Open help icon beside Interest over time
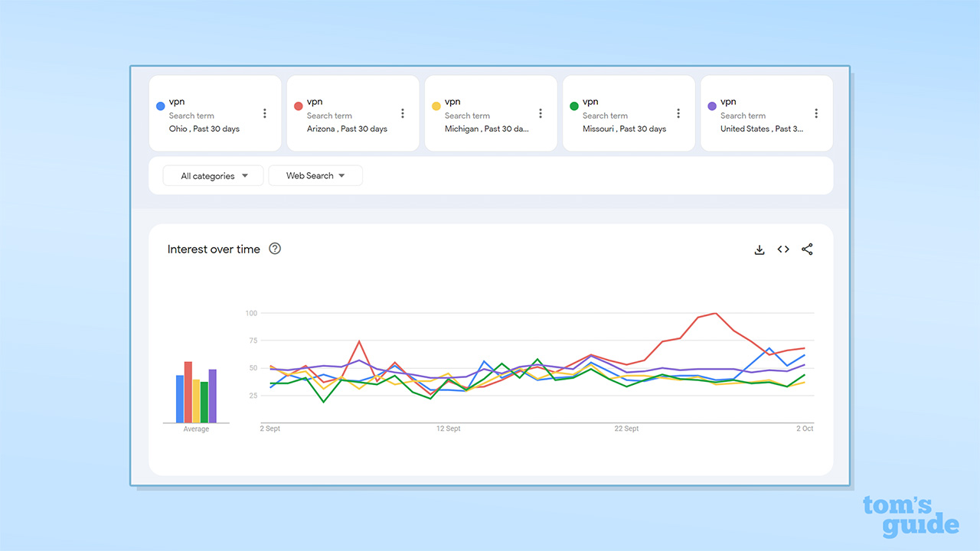 click(x=275, y=249)
